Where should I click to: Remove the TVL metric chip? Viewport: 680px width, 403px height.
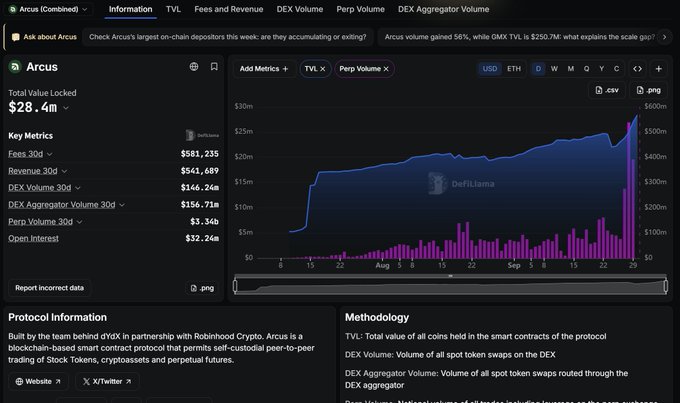pyautogui.click(x=323, y=69)
